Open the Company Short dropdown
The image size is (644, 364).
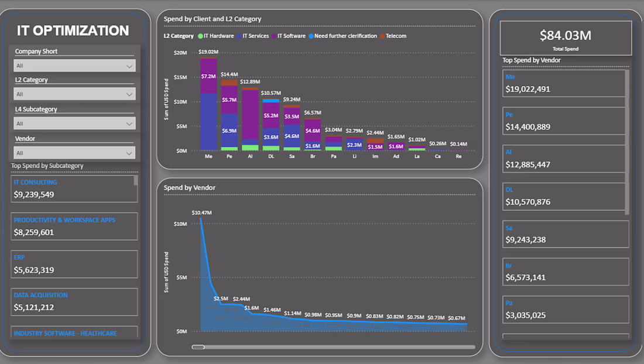74,66
